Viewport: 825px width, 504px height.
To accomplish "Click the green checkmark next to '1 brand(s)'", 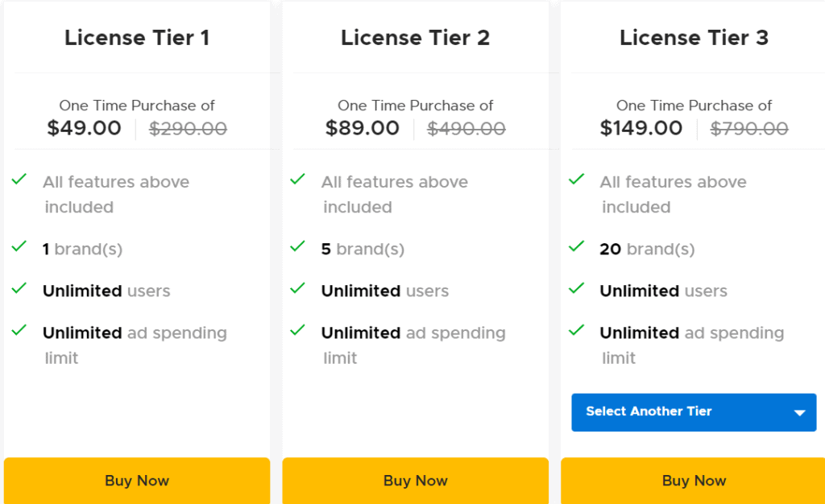I will (19, 249).
